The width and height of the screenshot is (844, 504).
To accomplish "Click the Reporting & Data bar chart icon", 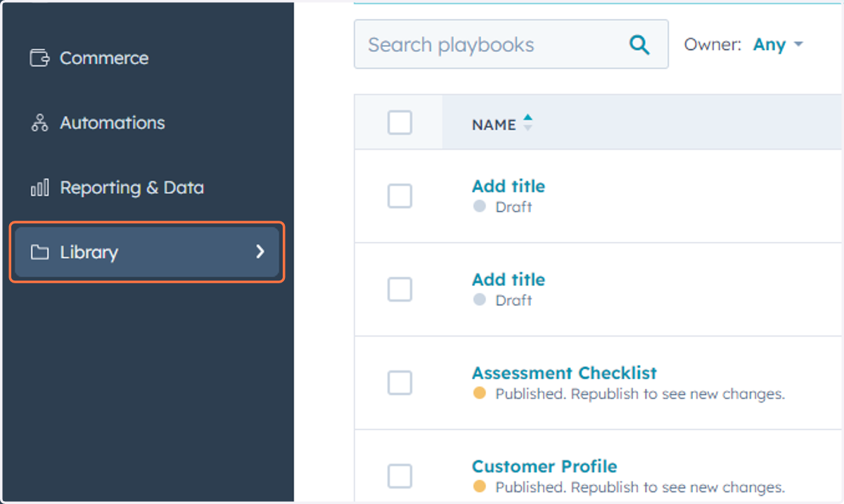I will click(x=39, y=188).
